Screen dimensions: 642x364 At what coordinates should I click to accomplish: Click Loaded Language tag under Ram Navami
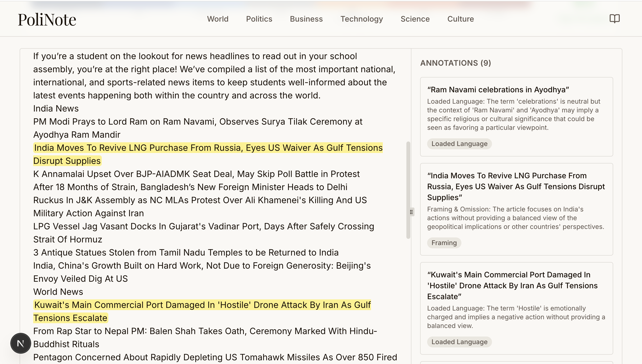[x=459, y=144]
